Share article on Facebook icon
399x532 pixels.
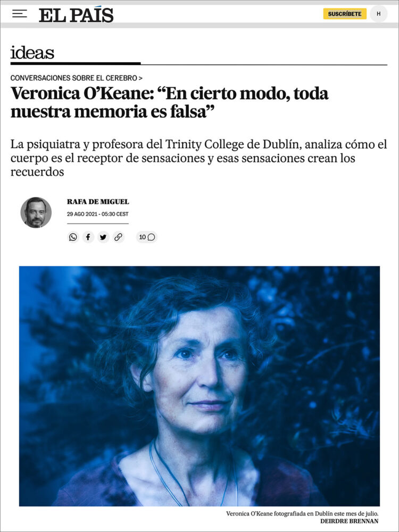tap(88, 237)
